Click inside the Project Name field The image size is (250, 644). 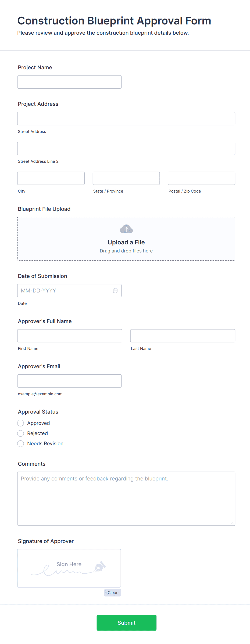69,82
